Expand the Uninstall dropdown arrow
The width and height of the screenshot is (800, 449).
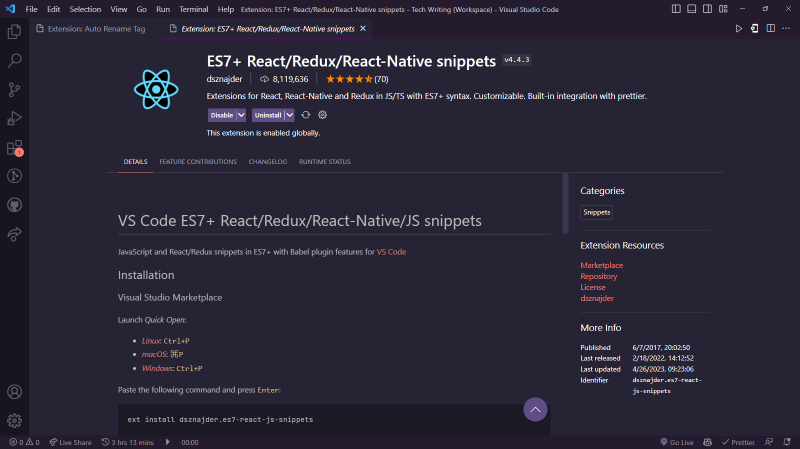(289, 115)
